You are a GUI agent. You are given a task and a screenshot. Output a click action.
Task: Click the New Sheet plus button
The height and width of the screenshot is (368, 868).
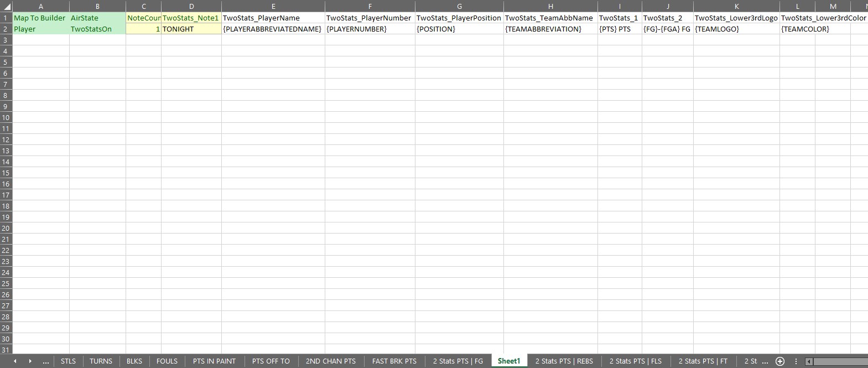[x=780, y=361]
